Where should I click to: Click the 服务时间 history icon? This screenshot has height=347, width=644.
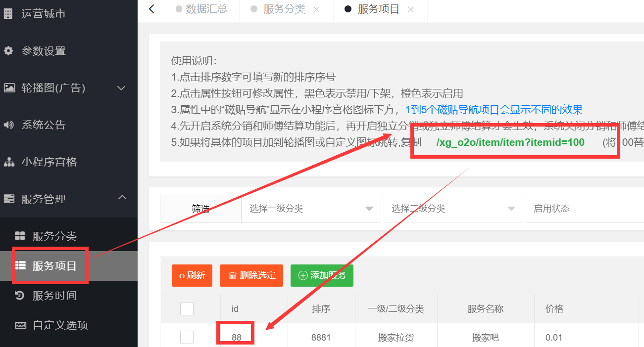pos(20,295)
